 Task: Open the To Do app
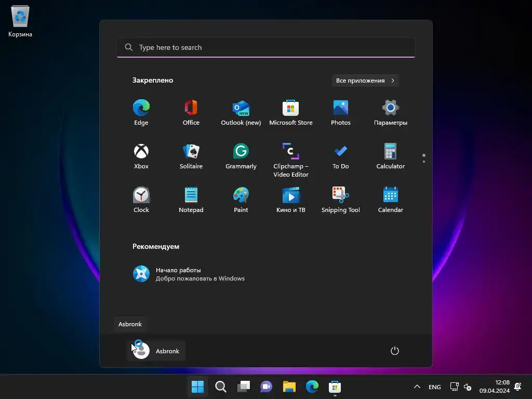[x=341, y=156]
